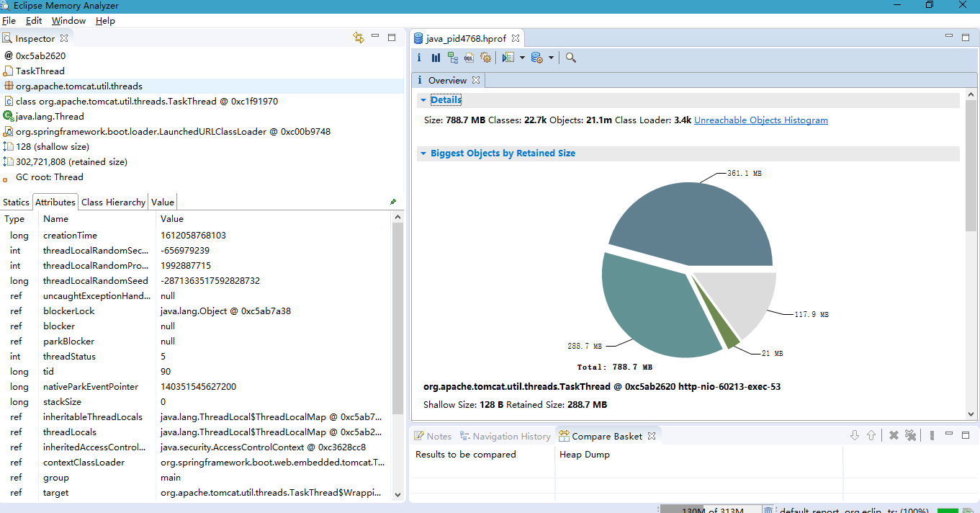The image size is (980, 513).
Task: Open the Notes tab
Action: point(433,436)
